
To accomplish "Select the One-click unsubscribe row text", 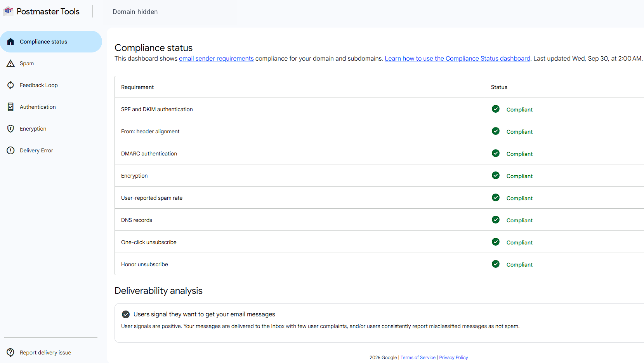I will pos(149,242).
